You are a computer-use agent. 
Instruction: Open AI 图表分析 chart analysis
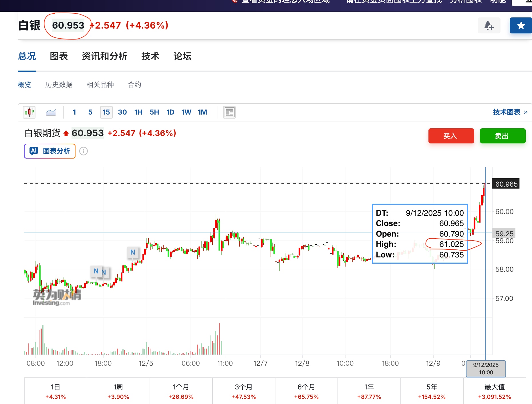[49, 151]
